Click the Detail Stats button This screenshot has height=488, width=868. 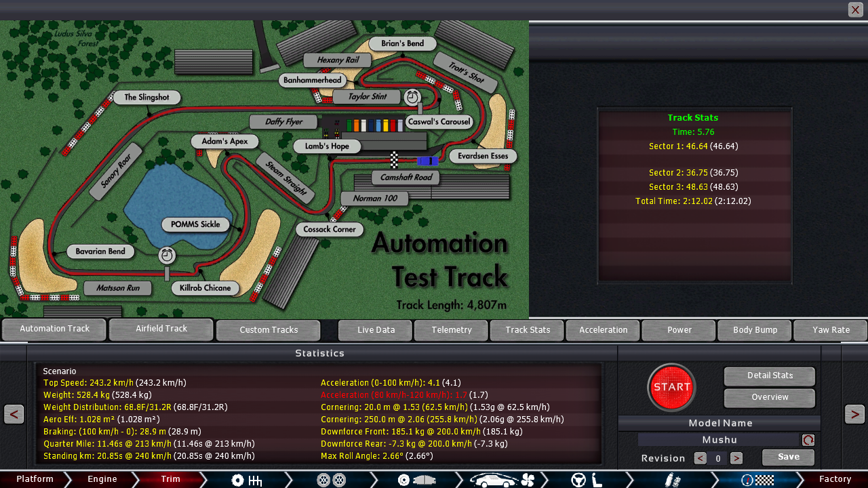coord(770,375)
